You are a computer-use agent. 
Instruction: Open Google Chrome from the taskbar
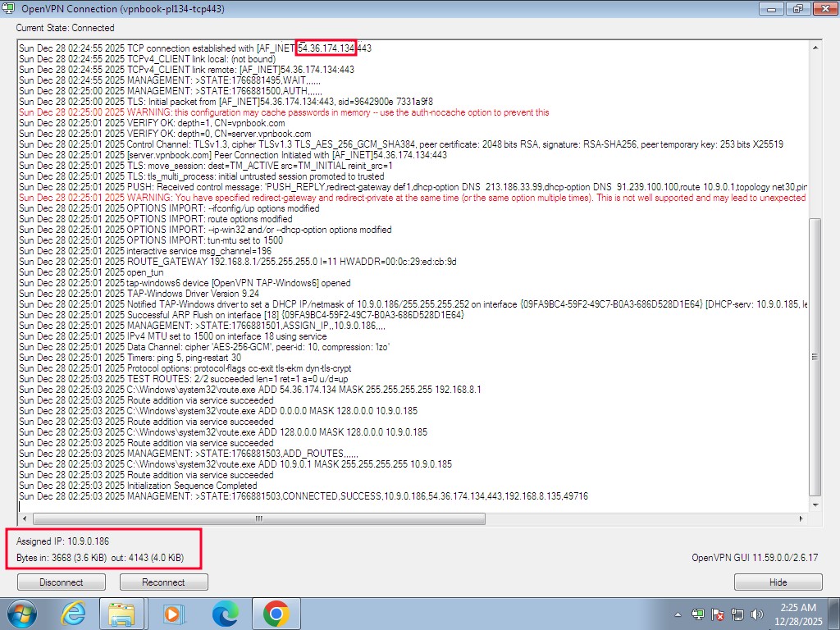276,614
